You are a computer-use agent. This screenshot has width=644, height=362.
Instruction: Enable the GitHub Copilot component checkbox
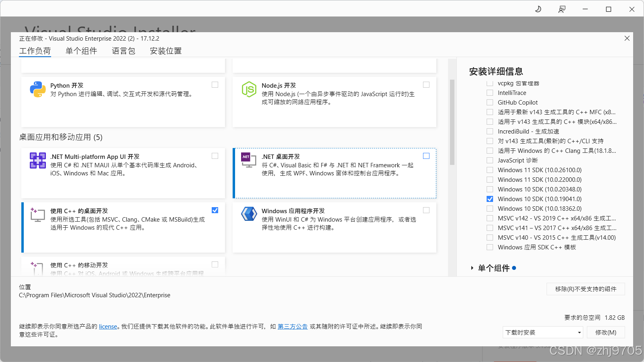(x=490, y=103)
